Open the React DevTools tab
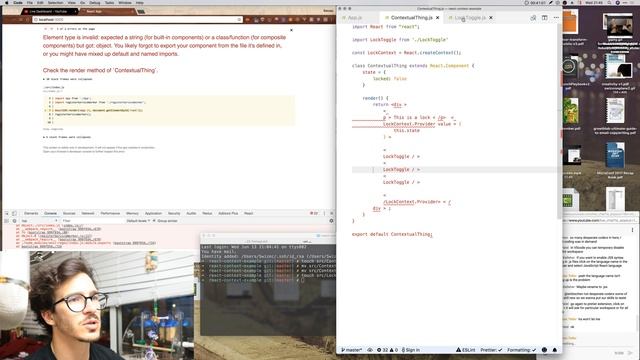The width and height of the screenshot is (640, 360). point(249,213)
